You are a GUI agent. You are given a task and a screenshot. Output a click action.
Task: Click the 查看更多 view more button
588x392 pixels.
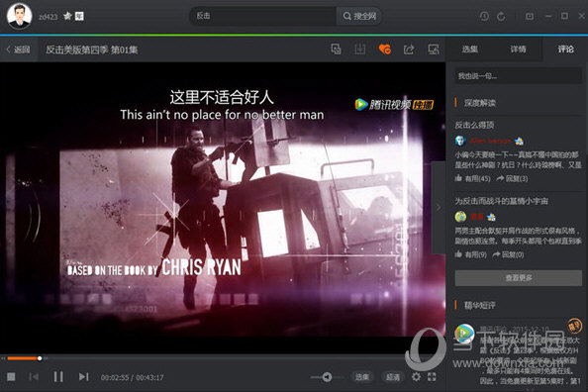[519, 278]
